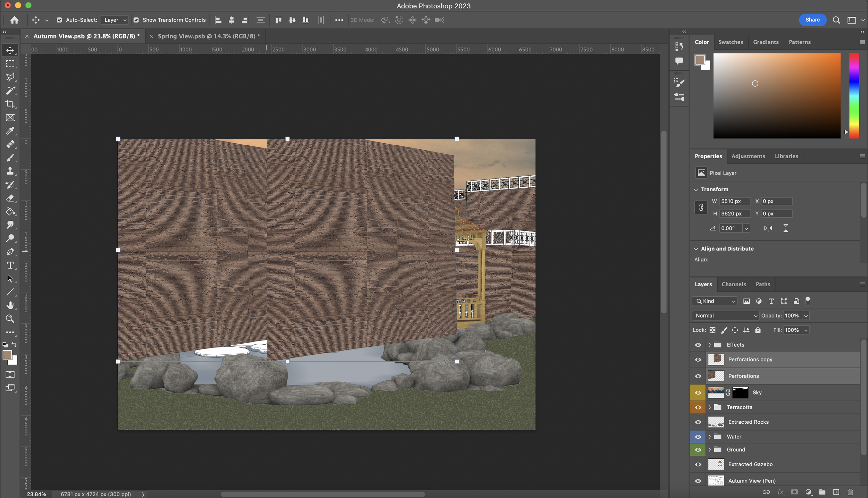Image resolution: width=868 pixels, height=498 pixels.
Task: Select the Pen tool
Action: click(10, 252)
